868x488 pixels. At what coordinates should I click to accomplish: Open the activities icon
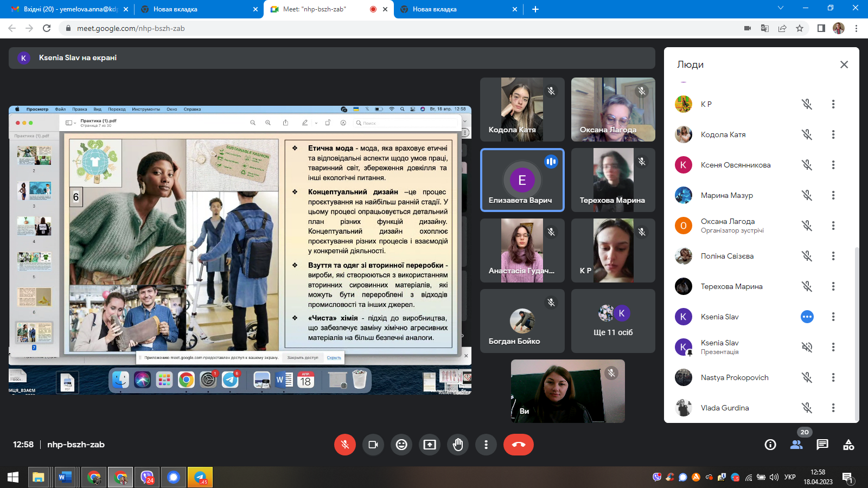pyautogui.click(x=848, y=445)
